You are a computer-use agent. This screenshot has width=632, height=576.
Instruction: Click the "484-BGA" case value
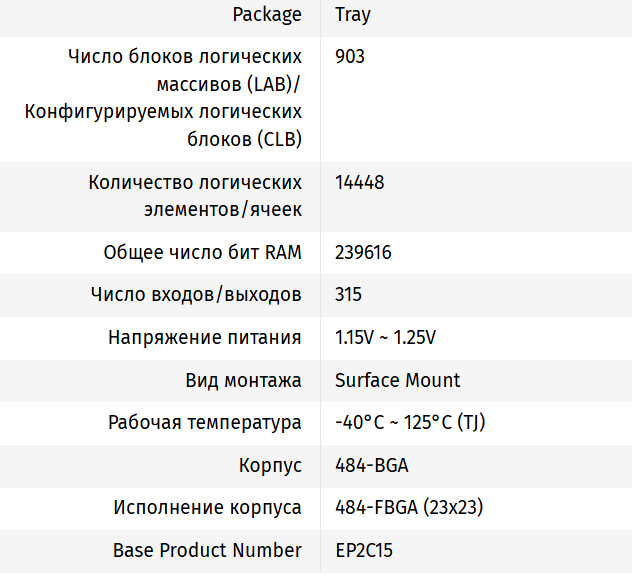tap(372, 466)
